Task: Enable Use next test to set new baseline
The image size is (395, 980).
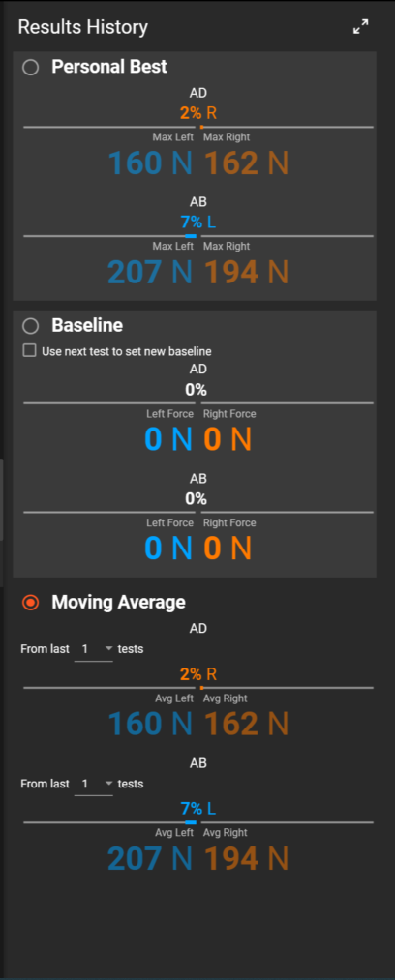Action: (29, 350)
